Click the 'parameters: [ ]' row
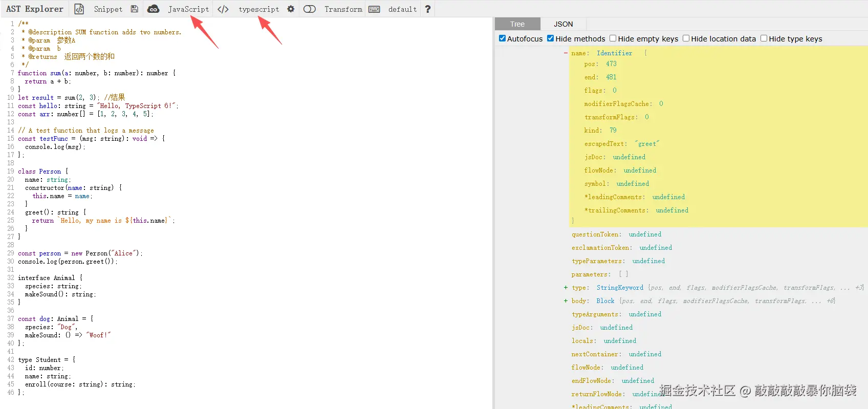 pyautogui.click(x=600, y=274)
